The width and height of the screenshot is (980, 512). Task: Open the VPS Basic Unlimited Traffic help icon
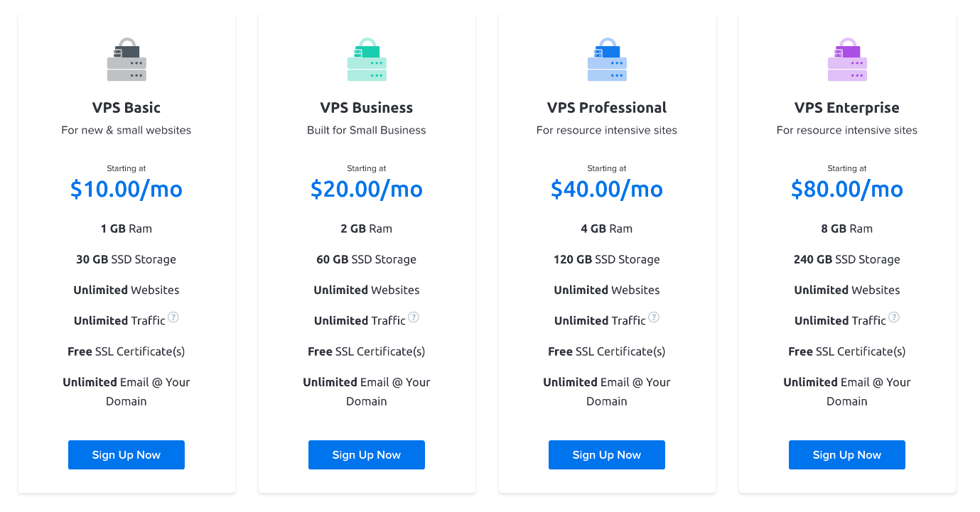point(173,317)
